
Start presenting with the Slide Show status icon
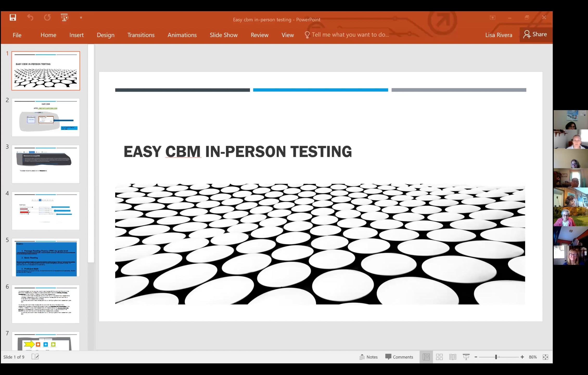[x=466, y=357]
